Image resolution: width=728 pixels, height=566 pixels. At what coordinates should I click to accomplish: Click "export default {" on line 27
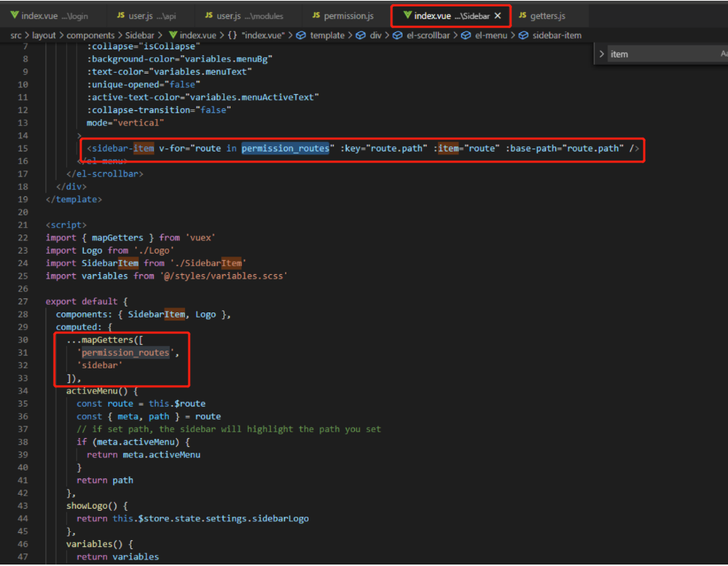87,301
